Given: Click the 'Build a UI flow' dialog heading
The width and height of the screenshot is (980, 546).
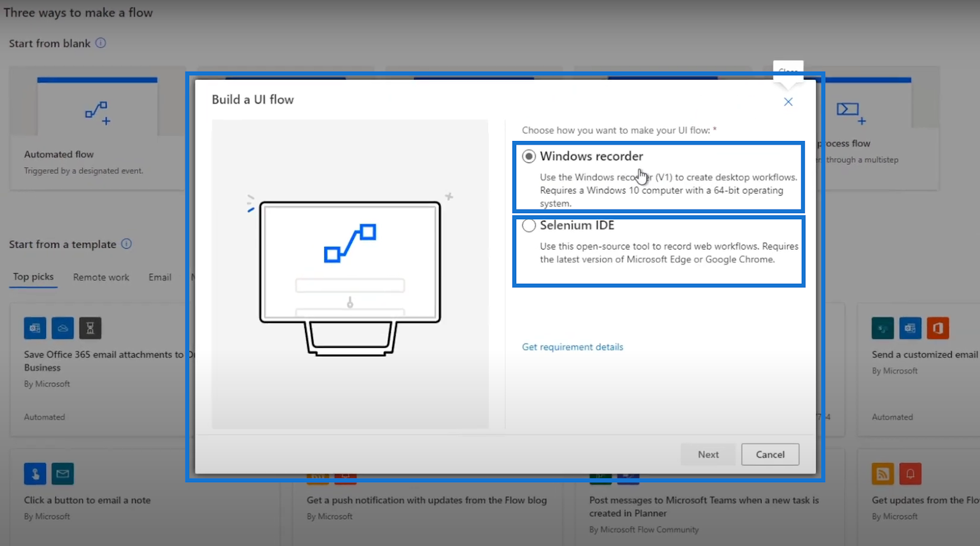Looking at the screenshot, I should click(x=253, y=99).
